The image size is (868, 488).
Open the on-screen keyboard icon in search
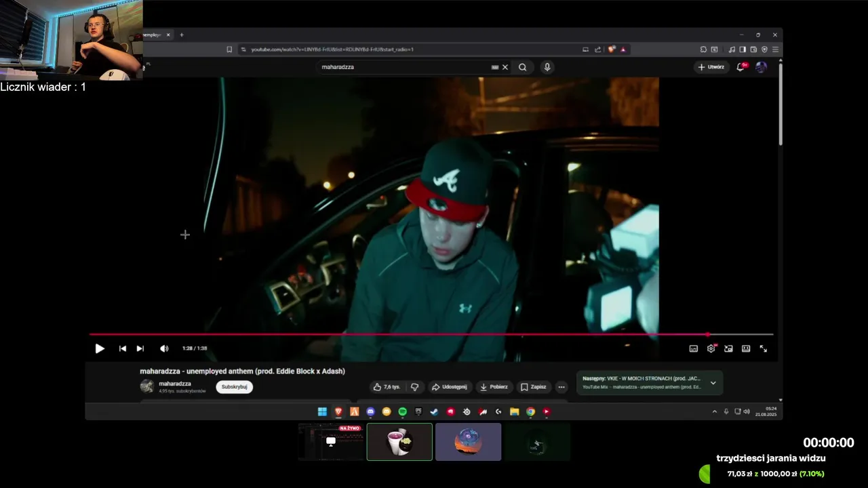click(495, 67)
